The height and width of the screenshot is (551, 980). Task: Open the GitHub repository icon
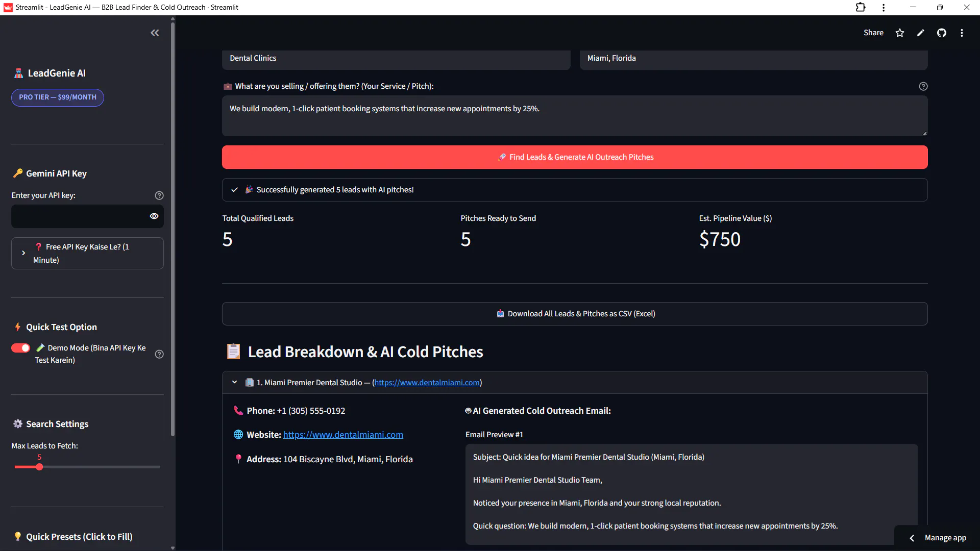tap(942, 33)
